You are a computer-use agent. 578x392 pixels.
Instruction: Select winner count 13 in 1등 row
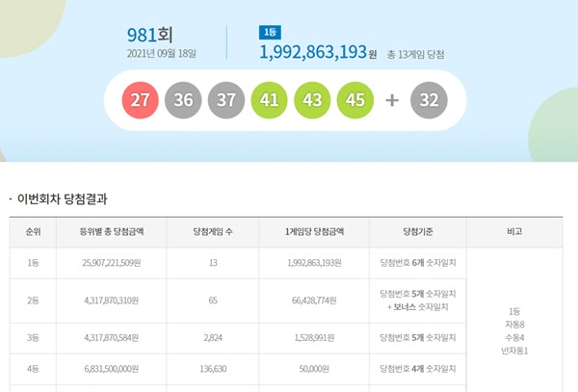click(x=213, y=263)
